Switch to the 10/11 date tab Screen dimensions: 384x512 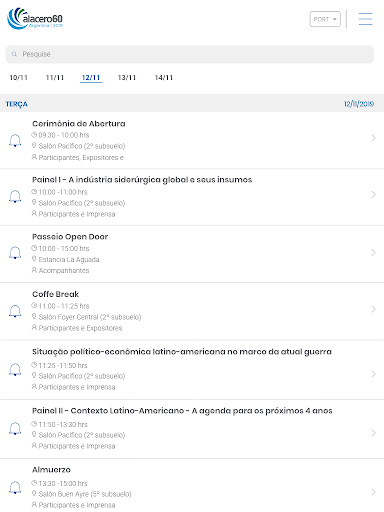click(x=18, y=78)
